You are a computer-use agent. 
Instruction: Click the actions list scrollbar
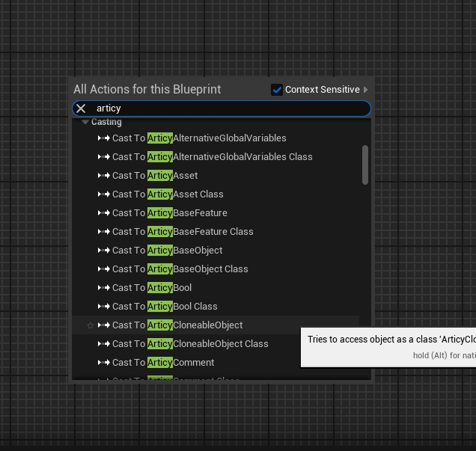pyautogui.click(x=365, y=165)
